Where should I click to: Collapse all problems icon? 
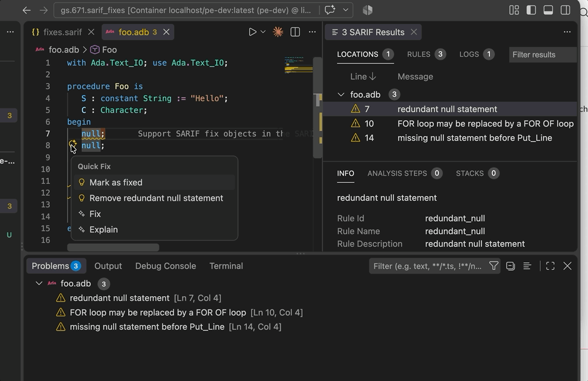coord(510,266)
